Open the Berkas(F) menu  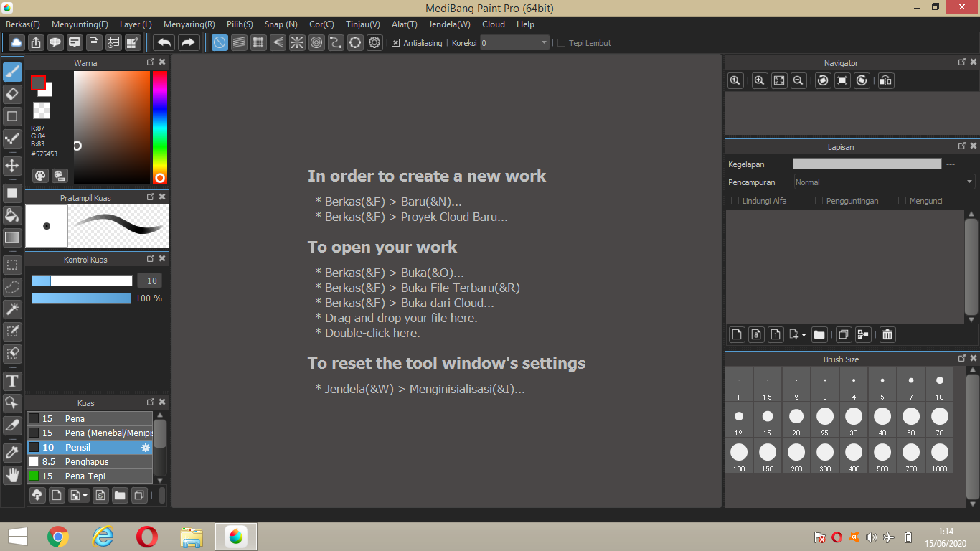click(23, 24)
